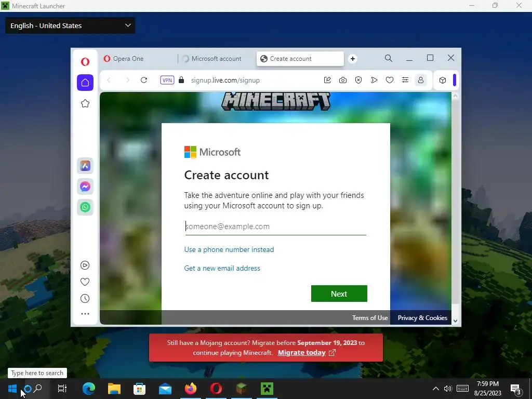Click page scrollbar down arrow
The image size is (532, 399).
[455, 321]
